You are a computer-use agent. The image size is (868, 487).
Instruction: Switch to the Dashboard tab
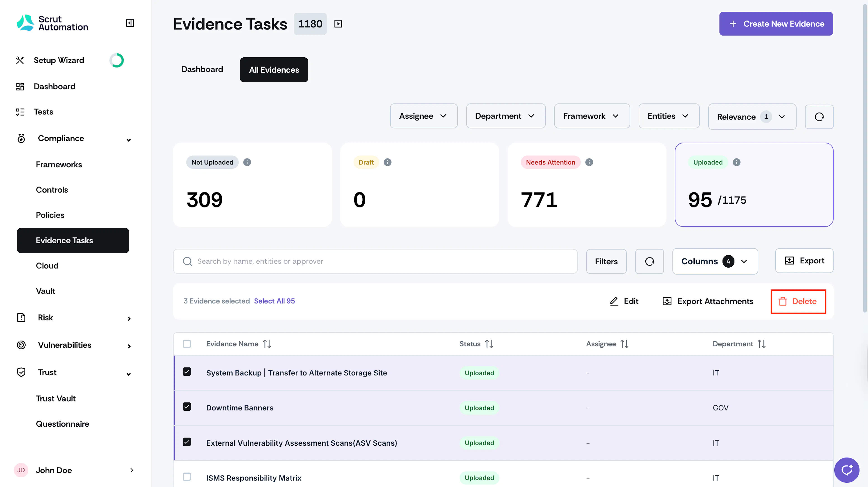(202, 69)
